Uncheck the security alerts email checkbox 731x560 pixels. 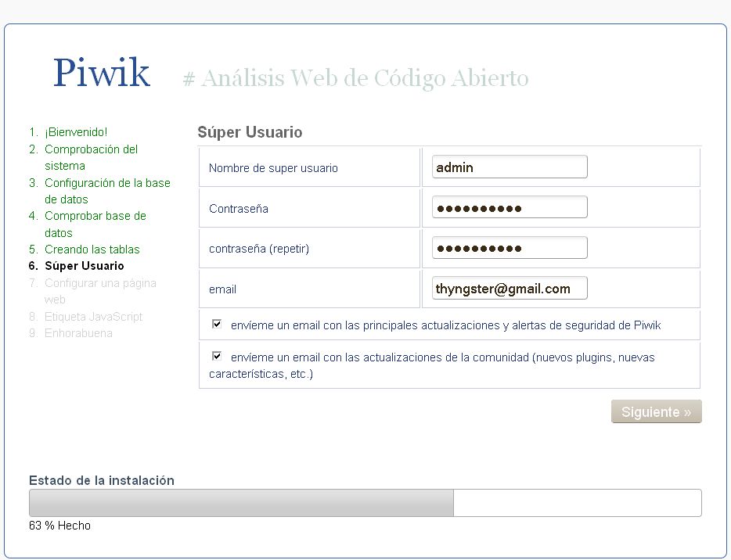coord(217,324)
